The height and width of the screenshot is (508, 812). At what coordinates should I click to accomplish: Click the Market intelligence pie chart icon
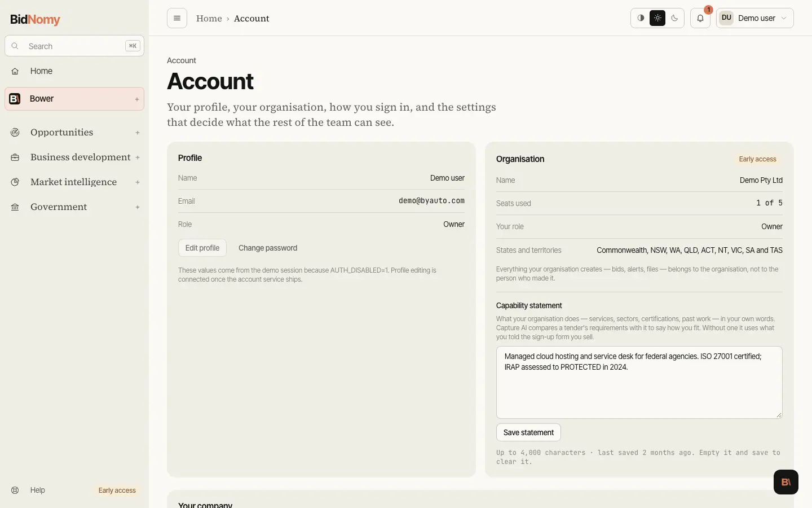click(15, 182)
